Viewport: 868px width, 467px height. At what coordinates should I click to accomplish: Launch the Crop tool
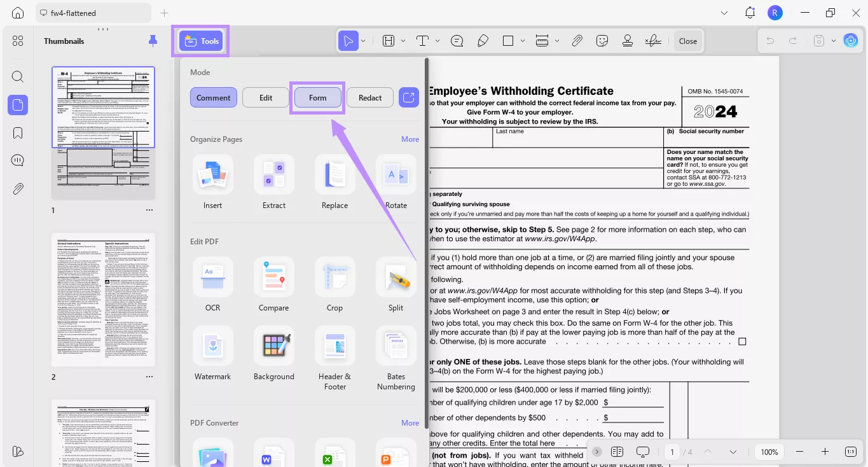pyautogui.click(x=334, y=284)
